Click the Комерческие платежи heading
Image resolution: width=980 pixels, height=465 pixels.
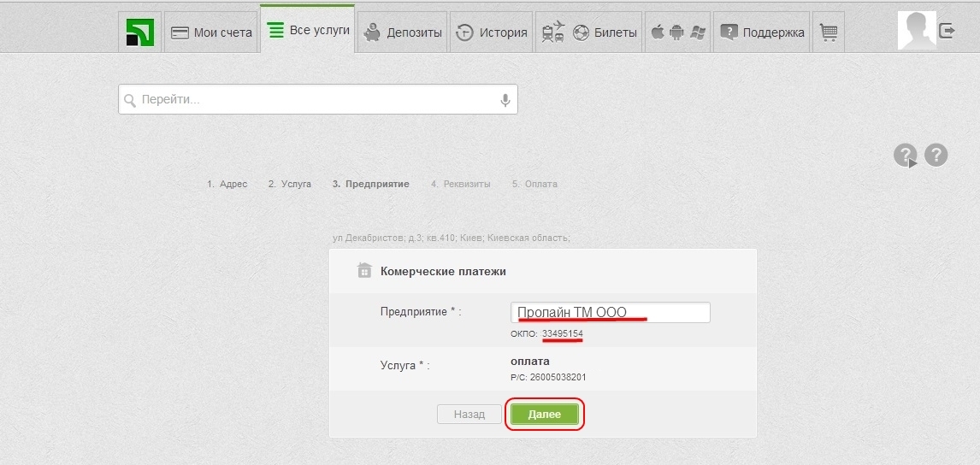pyautogui.click(x=443, y=272)
